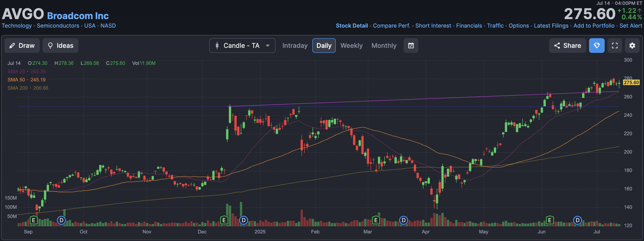Click the pencil icon in the Draw button
The image size is (644, 241).
click(12, 46)
